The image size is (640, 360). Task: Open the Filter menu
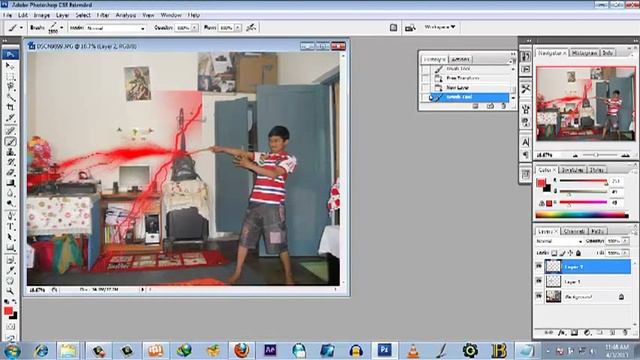click(103, 15)
